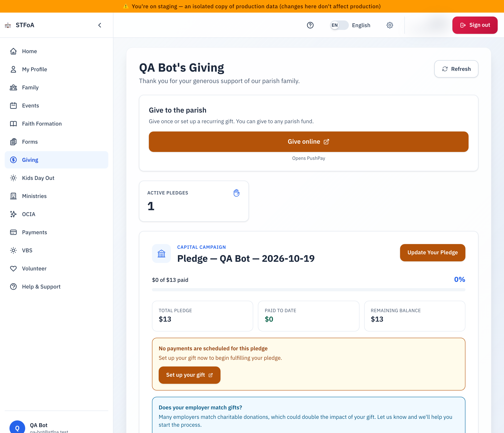Toggle the EN language switch
The width and height of the screenshot is (504, 433).
(x=339, y=25)
